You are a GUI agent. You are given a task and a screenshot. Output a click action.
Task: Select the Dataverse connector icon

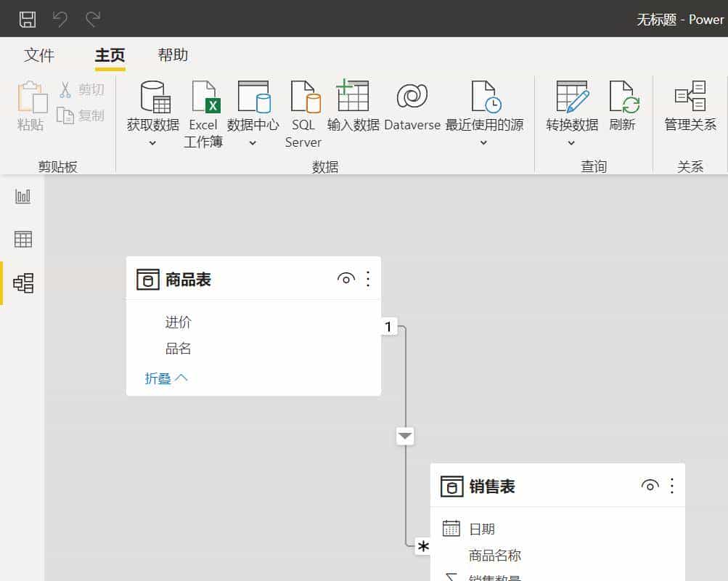coord(412,98)
